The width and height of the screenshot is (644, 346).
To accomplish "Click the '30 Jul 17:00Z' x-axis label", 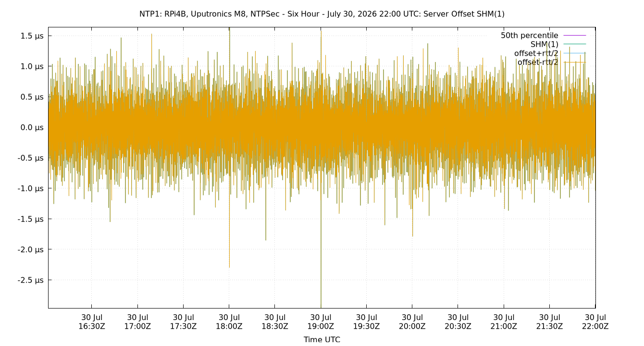I will 137,321.
